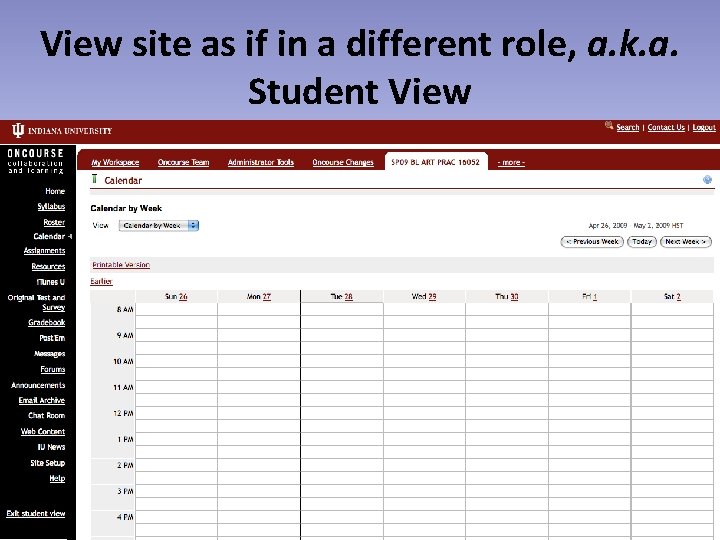Viewport: 720px width, 540px height.
Task: Click the Oncourse logo in sidebar
Action: [35, 161]
